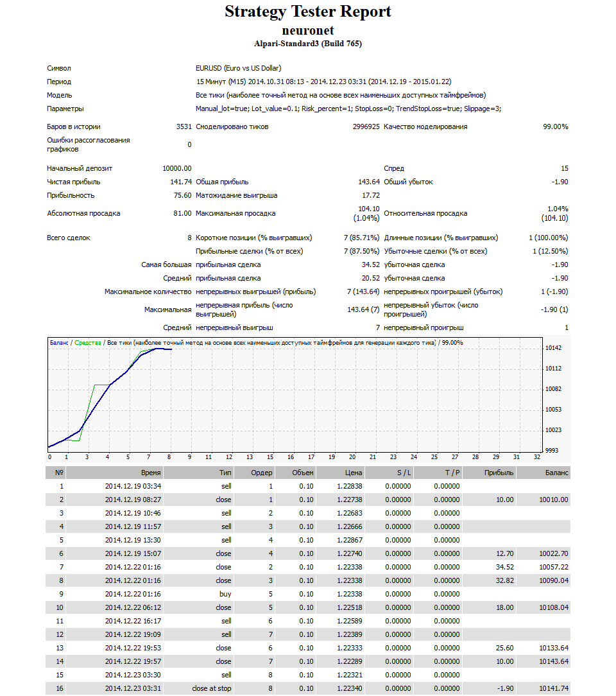Select chart axis value 10142
Viewport: 616px width, 696px height.
(x=553, y=348)
